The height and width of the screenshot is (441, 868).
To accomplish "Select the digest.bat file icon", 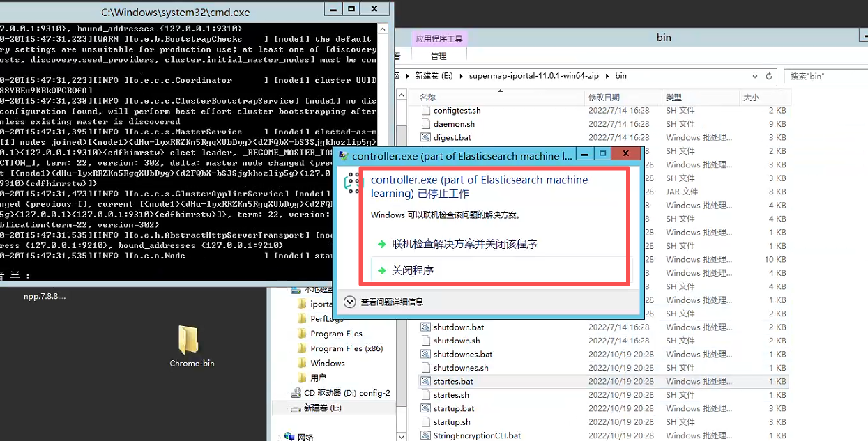I will tap(426, 137).
